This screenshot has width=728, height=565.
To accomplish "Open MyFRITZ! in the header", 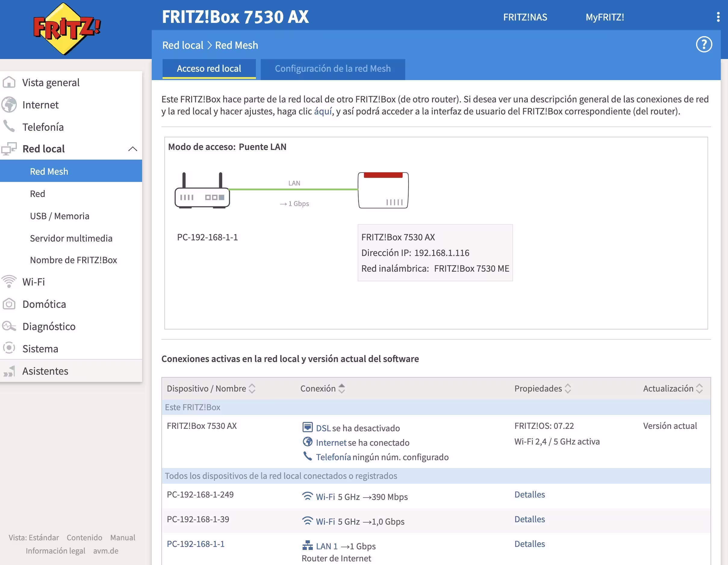I will pos(605,17).
